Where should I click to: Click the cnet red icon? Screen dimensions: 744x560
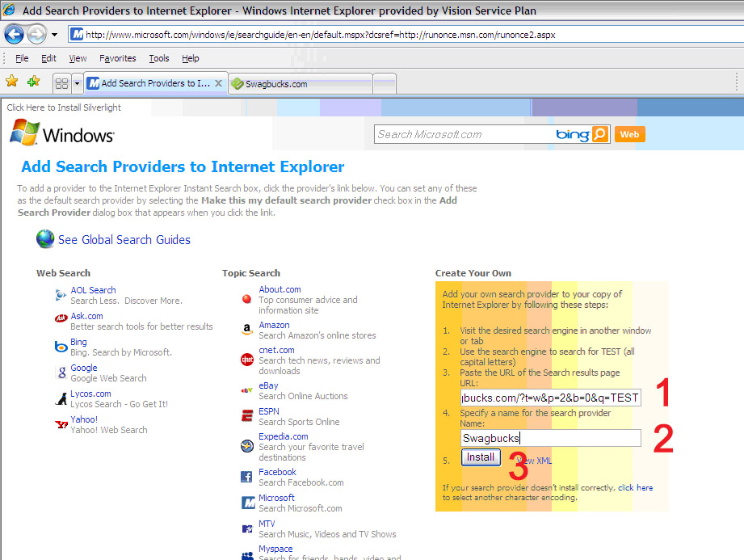point(247,360)
